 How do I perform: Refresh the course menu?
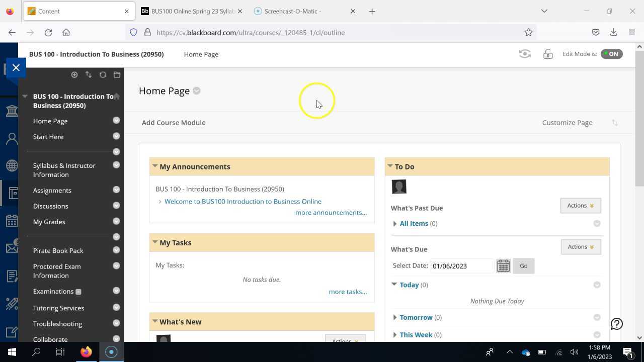pos(103,75)
